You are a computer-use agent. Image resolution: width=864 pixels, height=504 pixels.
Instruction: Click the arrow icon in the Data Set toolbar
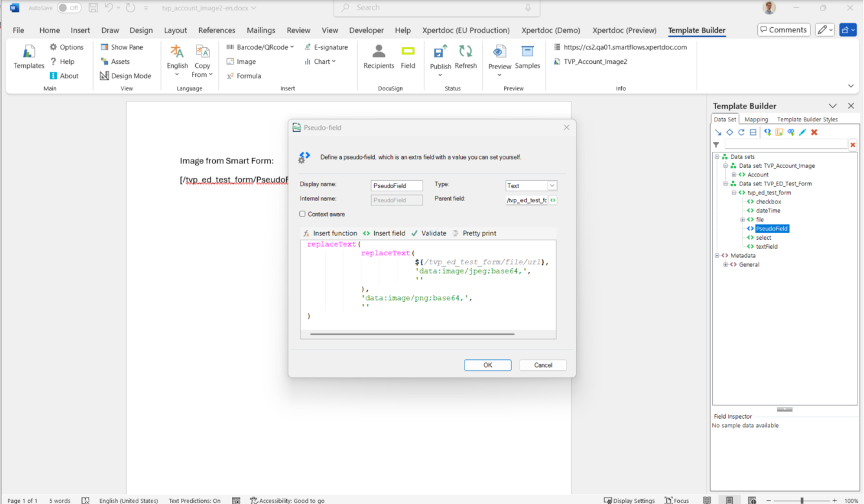coord(718,132)
